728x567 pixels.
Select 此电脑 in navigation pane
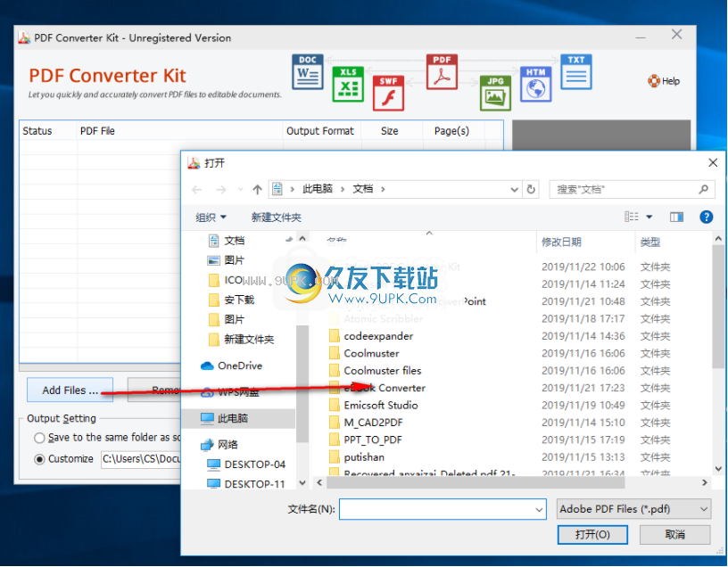[x=233, y=418]
